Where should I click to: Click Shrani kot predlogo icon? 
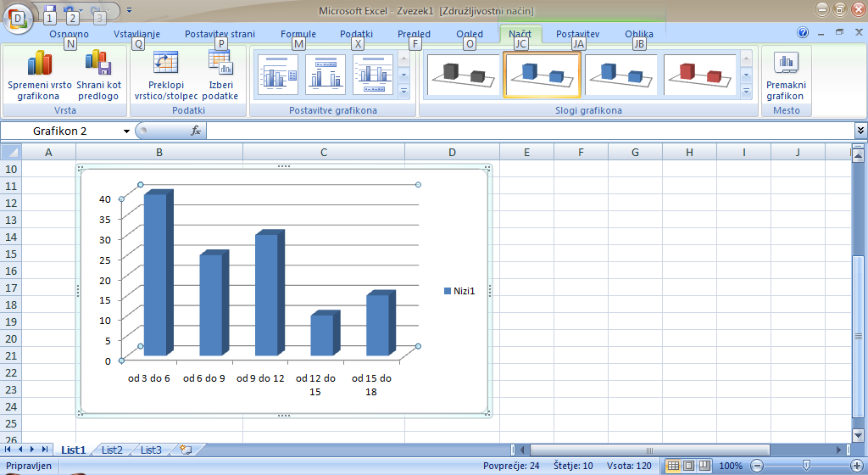pos(98,64)
